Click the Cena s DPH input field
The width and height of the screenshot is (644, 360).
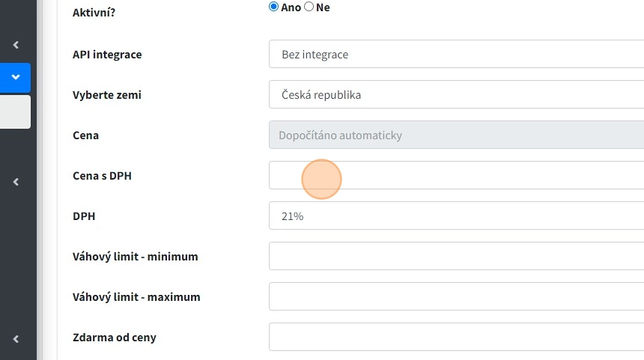click(x=456, y=176)
